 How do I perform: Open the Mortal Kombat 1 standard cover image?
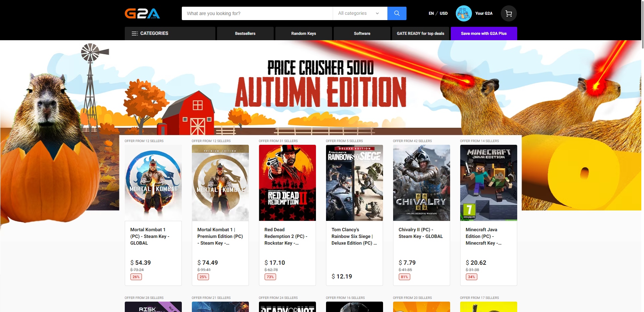(153, 183)
